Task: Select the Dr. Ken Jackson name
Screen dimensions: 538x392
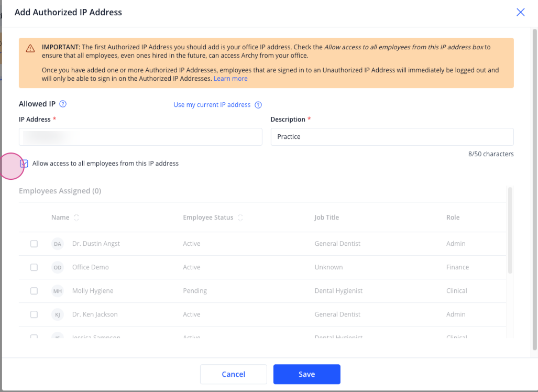Action: (x=95, y=314)
